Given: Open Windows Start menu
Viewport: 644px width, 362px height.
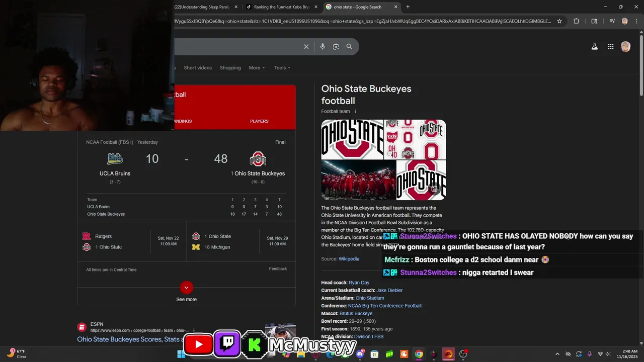Looking at the screenshot, I should 181,354.
